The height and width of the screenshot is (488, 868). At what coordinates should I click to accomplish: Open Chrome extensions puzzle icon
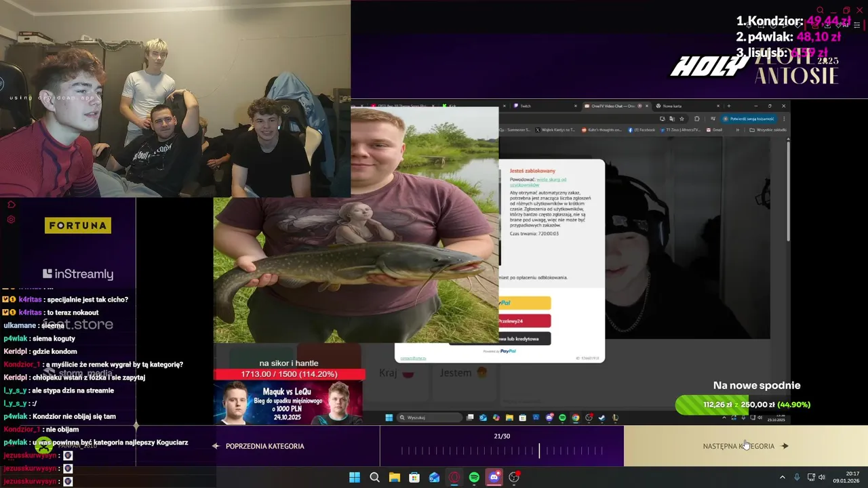[x=696, y=119]
